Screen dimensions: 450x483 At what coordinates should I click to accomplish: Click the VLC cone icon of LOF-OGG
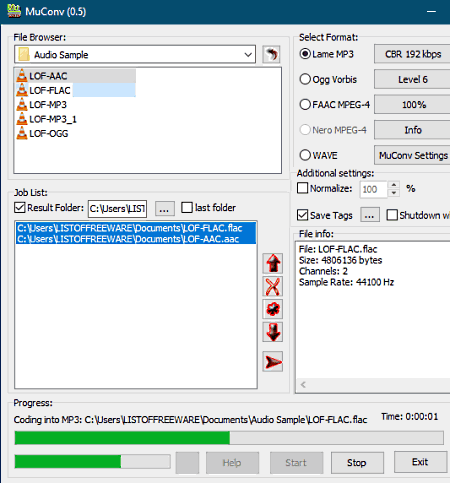(x=22, y=133)
